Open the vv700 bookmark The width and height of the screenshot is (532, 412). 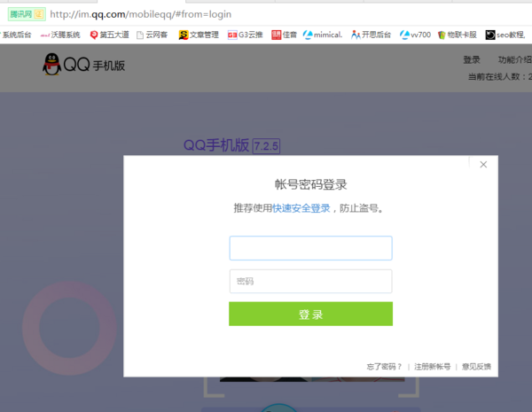pos(415,35)
